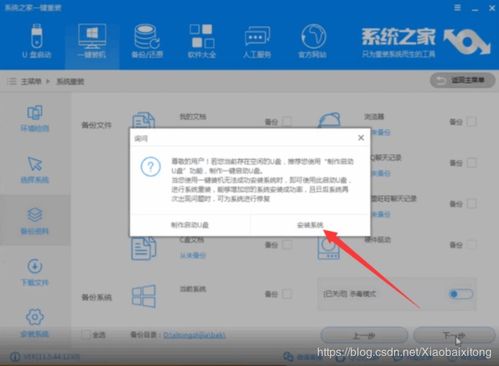Screen dimensions: 499x366
Task: Select 备份资料 step in sidebar
Action: (x=35, y=215)
